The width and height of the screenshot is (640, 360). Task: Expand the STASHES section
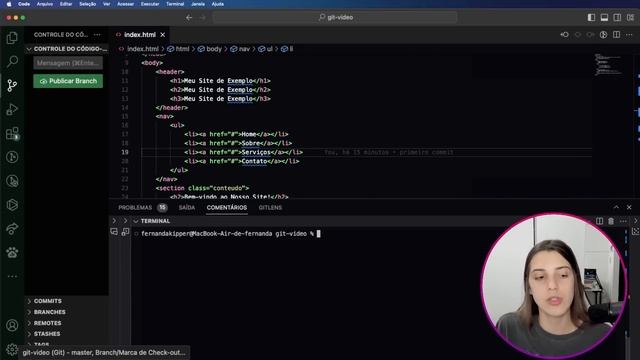47,334
